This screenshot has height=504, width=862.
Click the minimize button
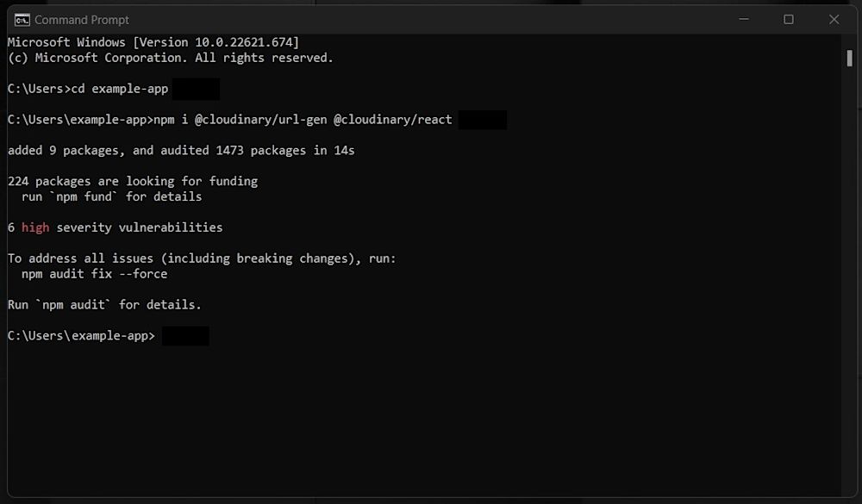point(743,19)
